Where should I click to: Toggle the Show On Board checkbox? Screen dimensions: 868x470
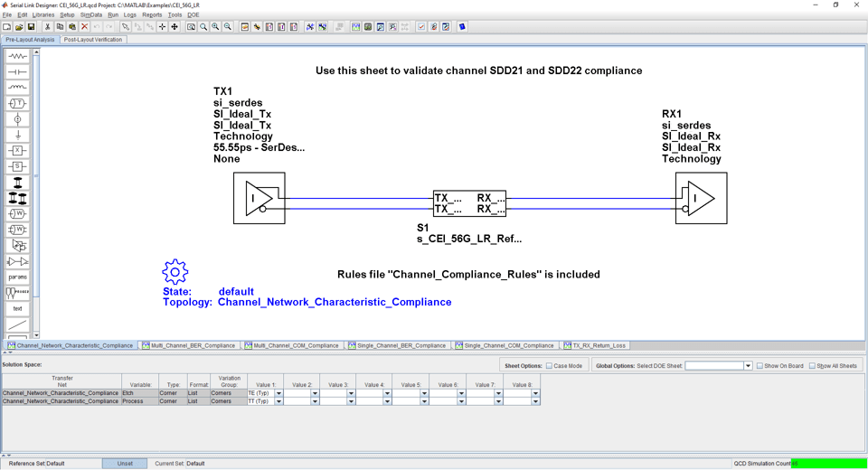click(x=759, y=366)
